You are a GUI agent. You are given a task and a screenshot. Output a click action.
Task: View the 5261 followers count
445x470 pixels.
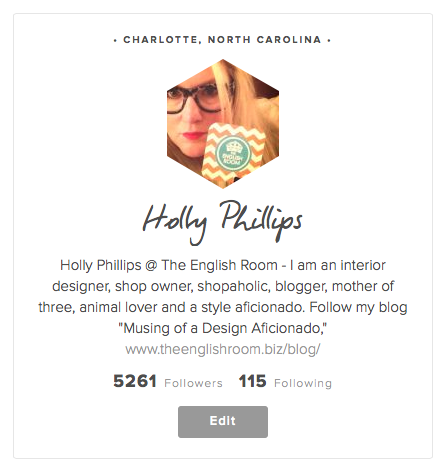tap(135, 381)
